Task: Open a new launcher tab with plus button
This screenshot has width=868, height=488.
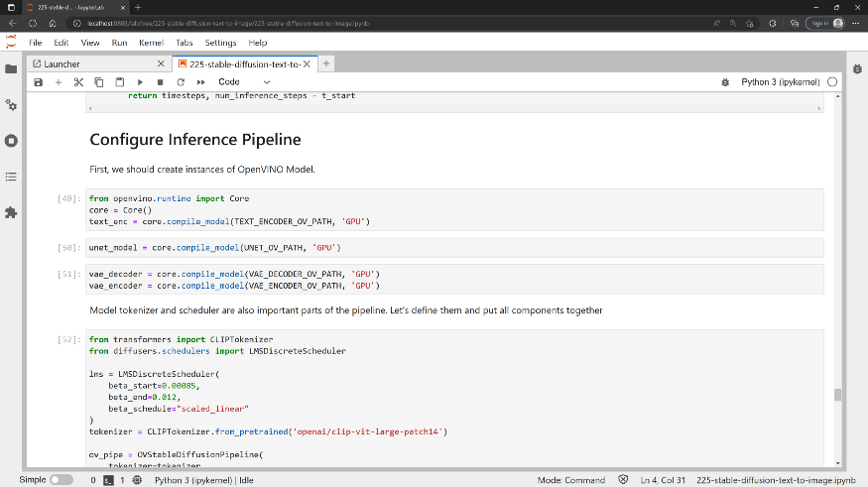Action: tap(327, 63)
